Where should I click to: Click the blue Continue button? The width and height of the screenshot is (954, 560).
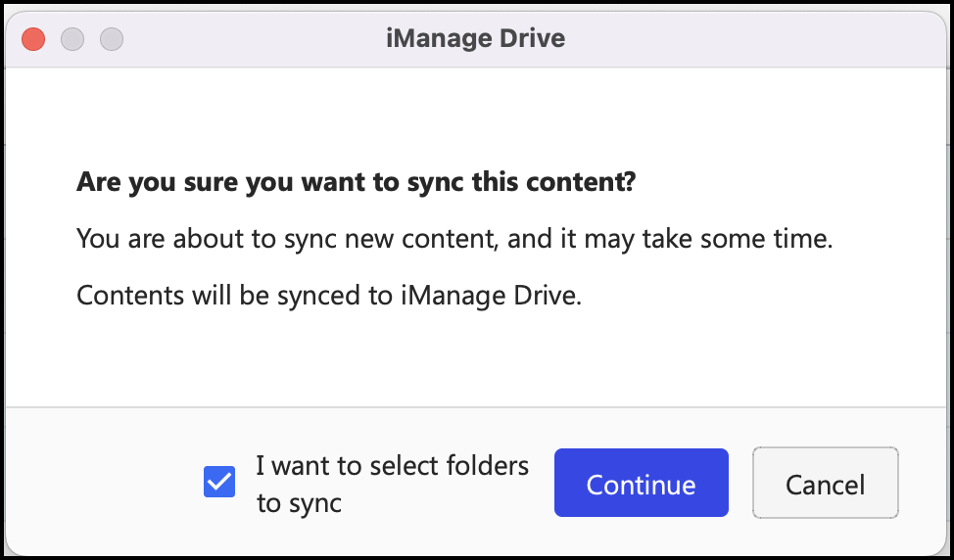(641, 484)
